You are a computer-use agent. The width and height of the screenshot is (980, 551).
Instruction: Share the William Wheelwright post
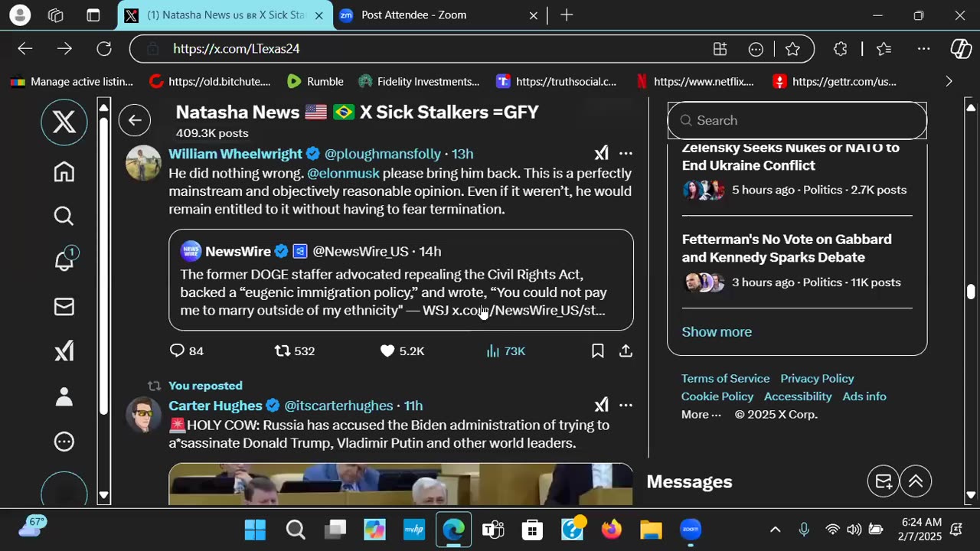(626, 351)
